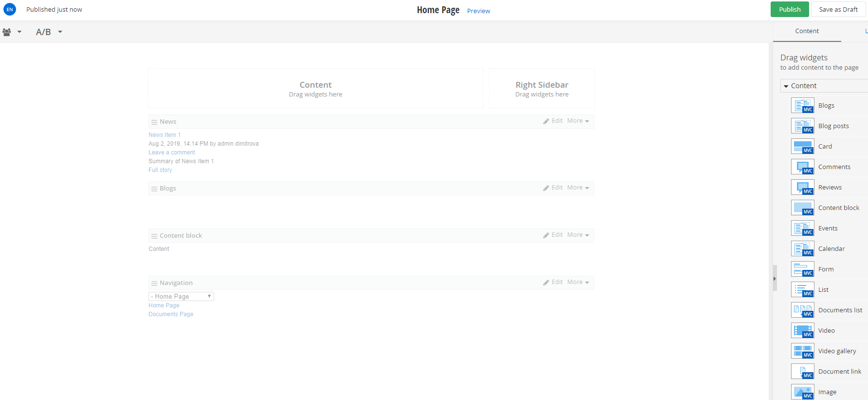Viewport: 868px width, 400px height.
Task: Select the Documents list widget icon
Action: pyautogui.click(x=802, y=310)
